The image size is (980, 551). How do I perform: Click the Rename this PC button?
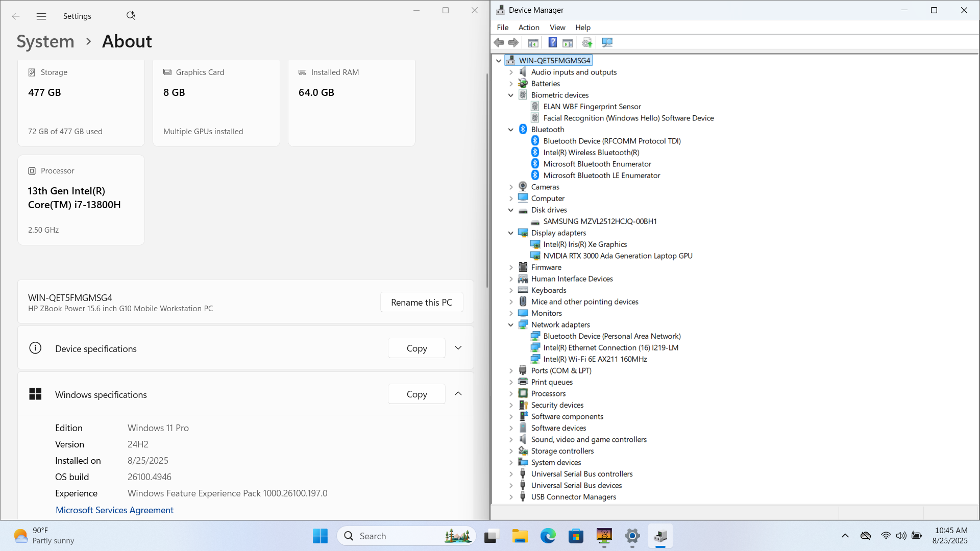tap(422, 303)
